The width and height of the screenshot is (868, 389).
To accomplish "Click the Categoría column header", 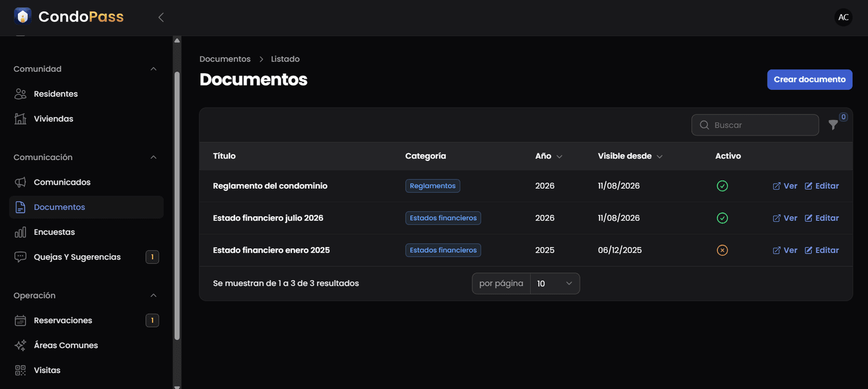I will 425,156.
